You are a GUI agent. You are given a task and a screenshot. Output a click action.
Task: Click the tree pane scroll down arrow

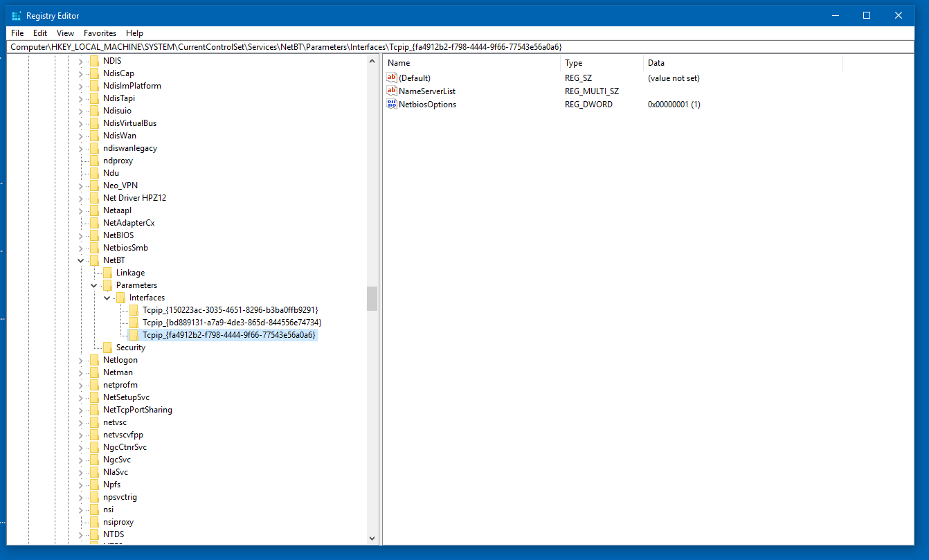click(372, 538)
